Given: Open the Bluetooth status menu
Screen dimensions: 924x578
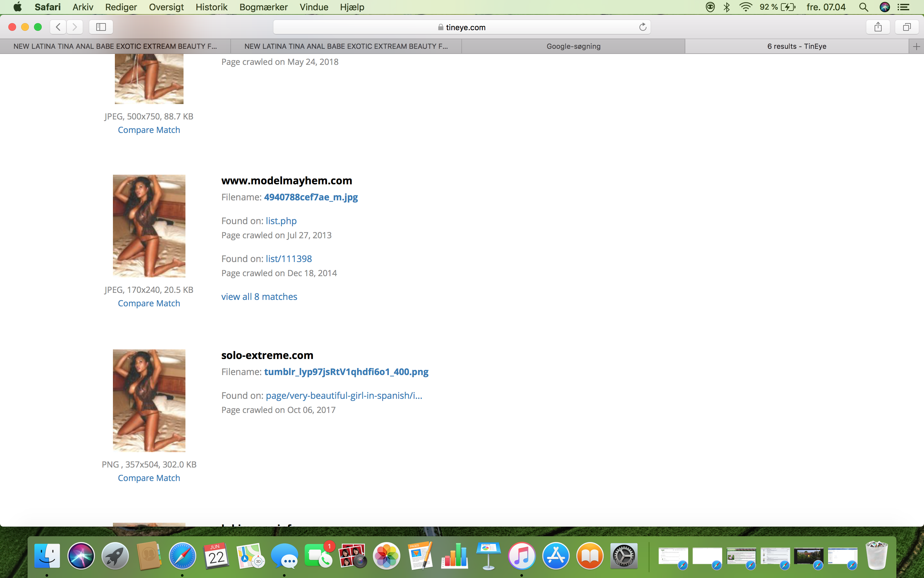Looking at the screenshot, I should pyautogui.click(x=727, y=7).
